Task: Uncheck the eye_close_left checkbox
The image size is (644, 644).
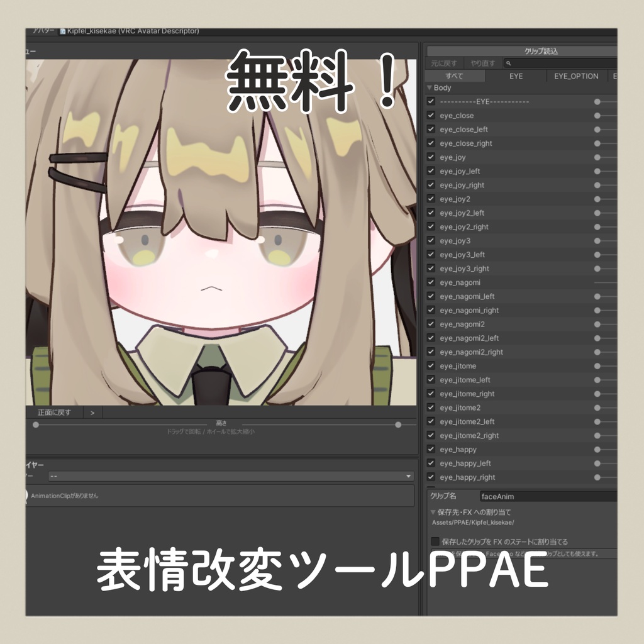Action: click(x=431, y=130)
